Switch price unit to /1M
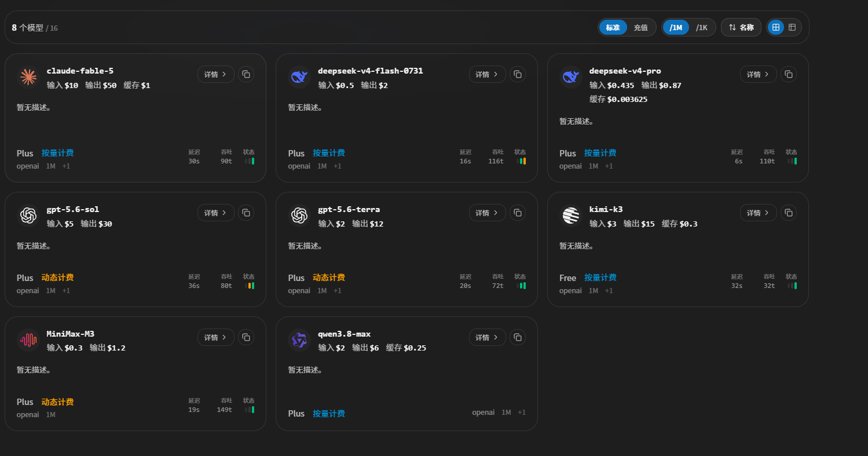Screen dimensions: 868x456 click(676, 27)
